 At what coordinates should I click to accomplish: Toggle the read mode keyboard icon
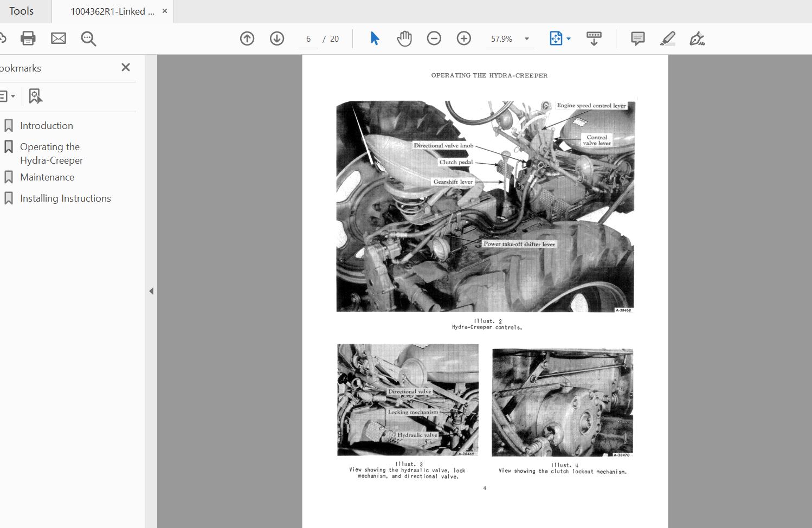(x=594, y=38)
